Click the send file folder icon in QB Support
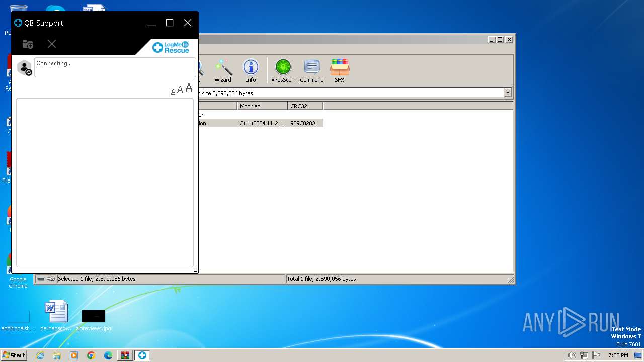 (28, 44)
